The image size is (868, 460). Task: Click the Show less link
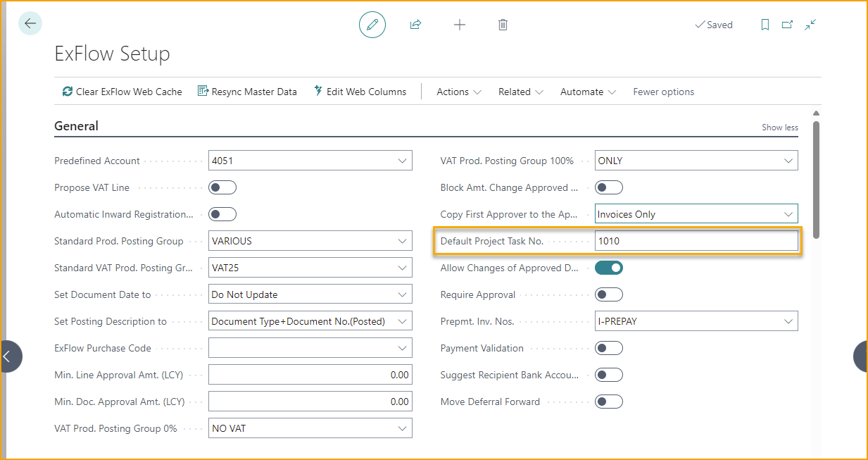click(779, 128)
